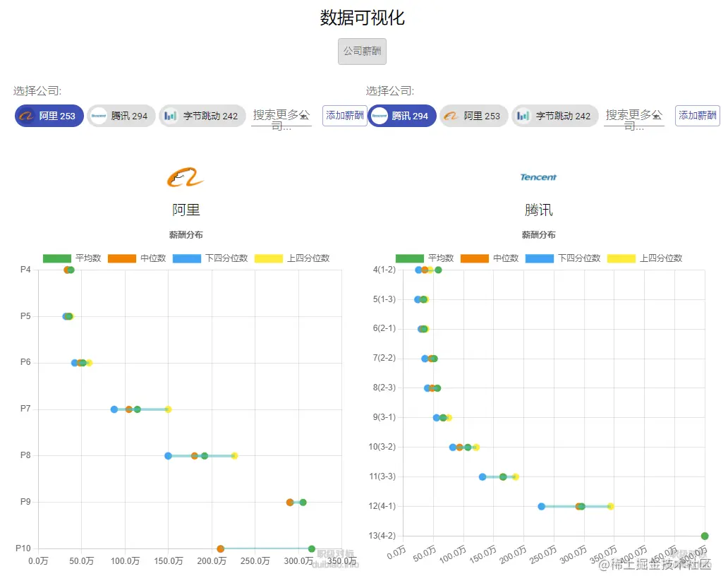The height and width of the screenshot is (588, 728).
Task: Click blue lower-quartile point on P7 row
Action: pyautogui.click(x=114, y=409)
